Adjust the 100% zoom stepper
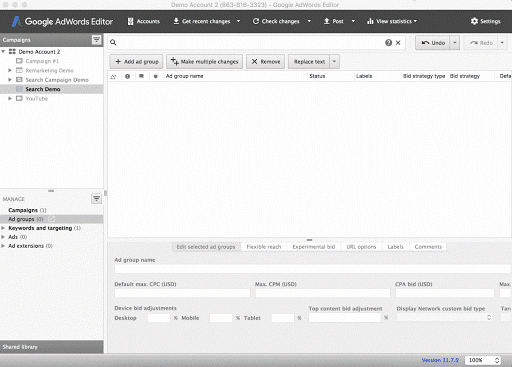 tap(497, 360)
